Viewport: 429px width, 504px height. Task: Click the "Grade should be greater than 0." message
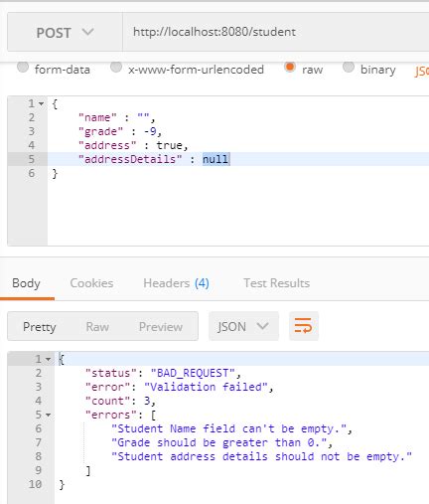(219, 442)
